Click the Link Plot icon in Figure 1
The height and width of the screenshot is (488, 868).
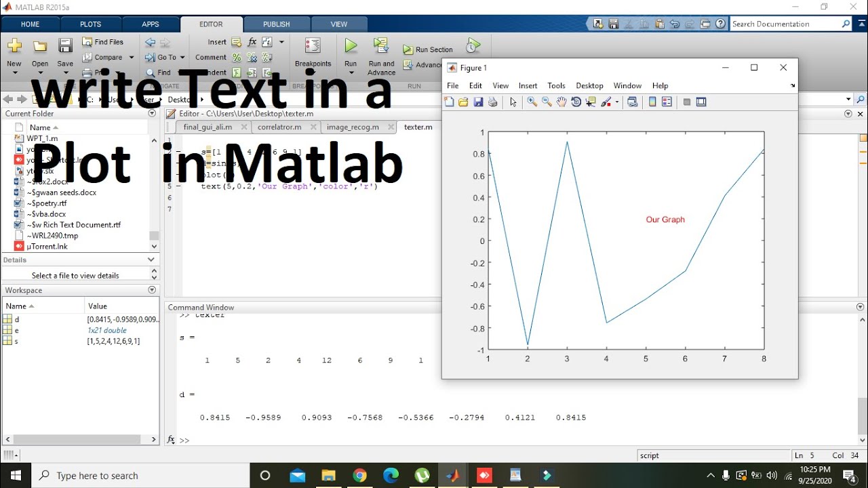point(633,102)
